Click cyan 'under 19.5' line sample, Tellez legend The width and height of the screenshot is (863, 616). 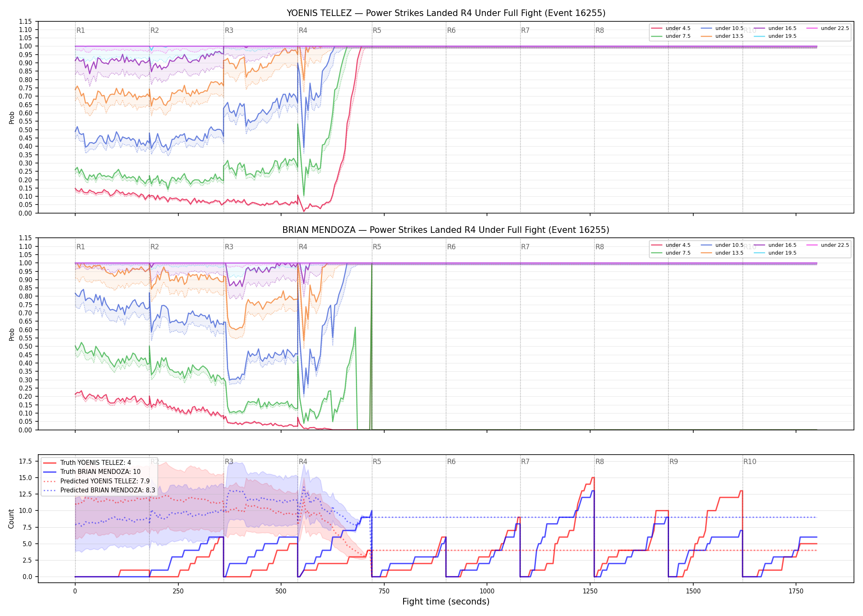click(x=759, y=36)
